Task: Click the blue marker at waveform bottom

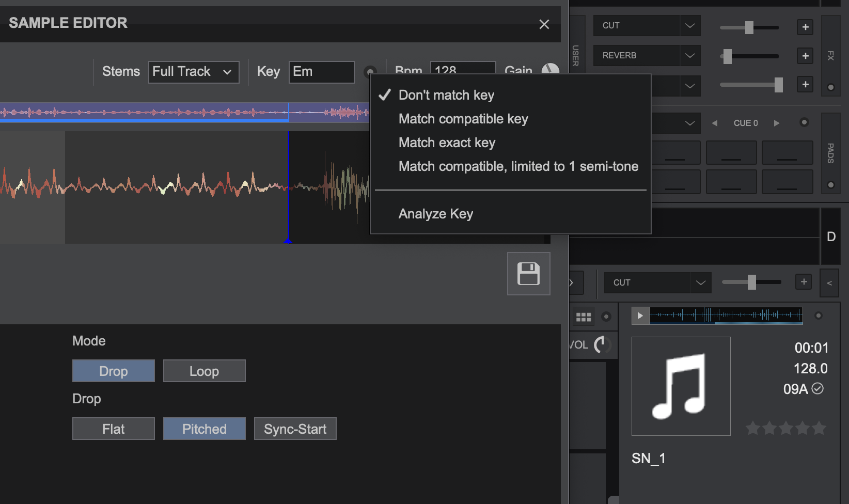Action: [288, 240]
